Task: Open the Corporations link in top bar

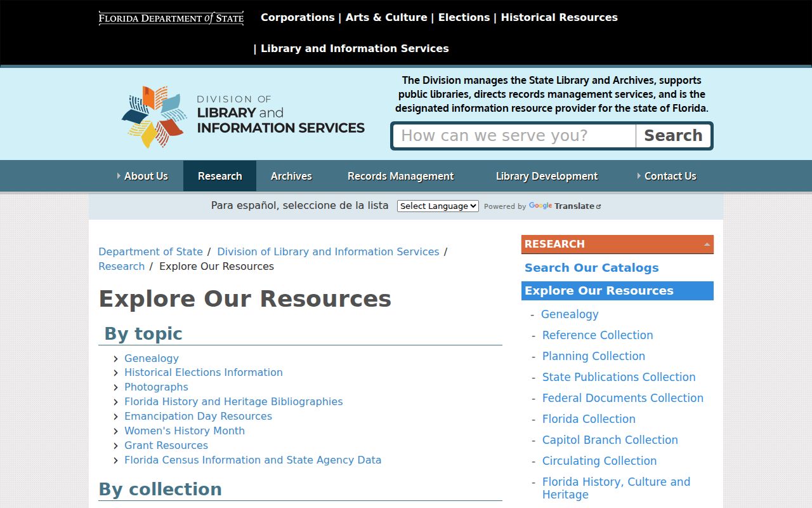Action: tap(298, 17)
